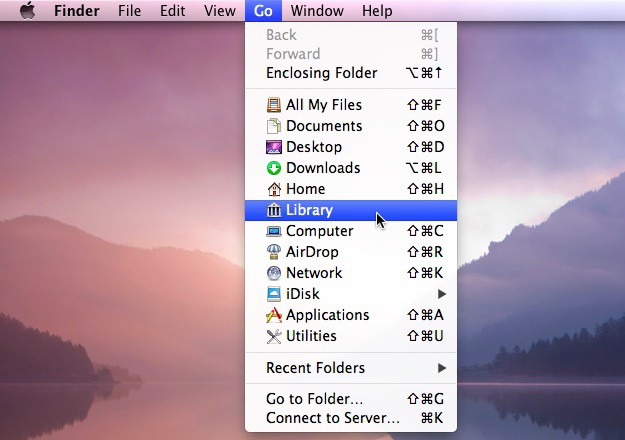The image size is (625, 440).
Task: Select the Computer entry
Action: 351,231
